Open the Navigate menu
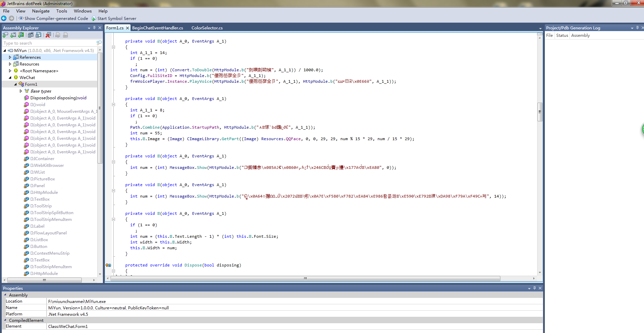The image size is (644, 333). 41,11
